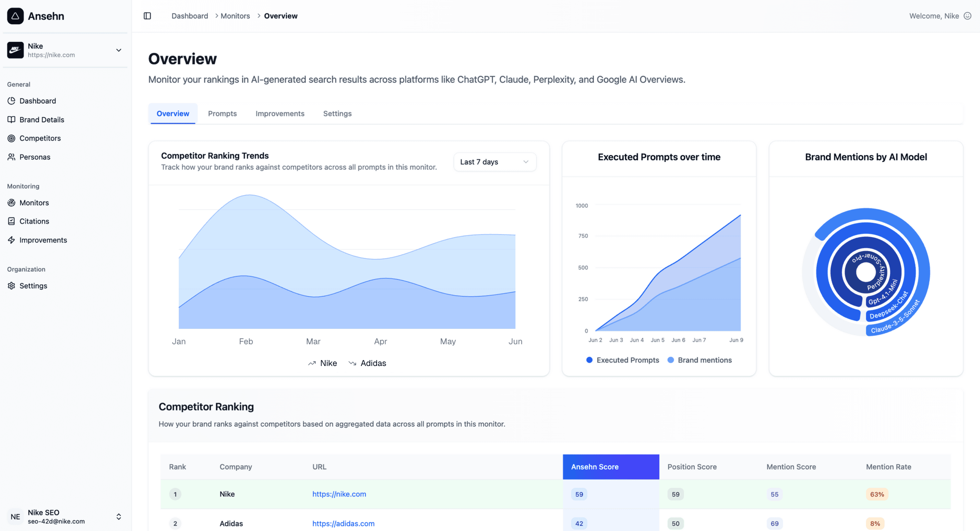Switch to the Improvements tab
980x531 pixels.
[280, 113]
